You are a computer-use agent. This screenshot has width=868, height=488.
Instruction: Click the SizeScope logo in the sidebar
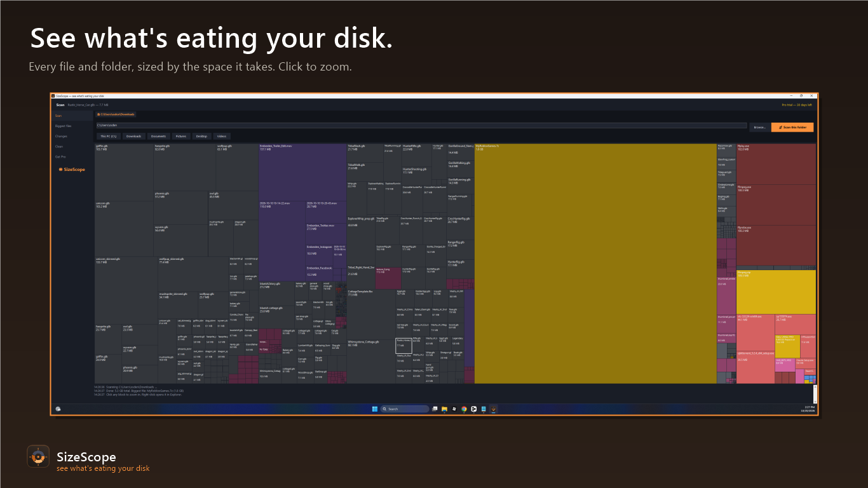[x=72, y=170]
